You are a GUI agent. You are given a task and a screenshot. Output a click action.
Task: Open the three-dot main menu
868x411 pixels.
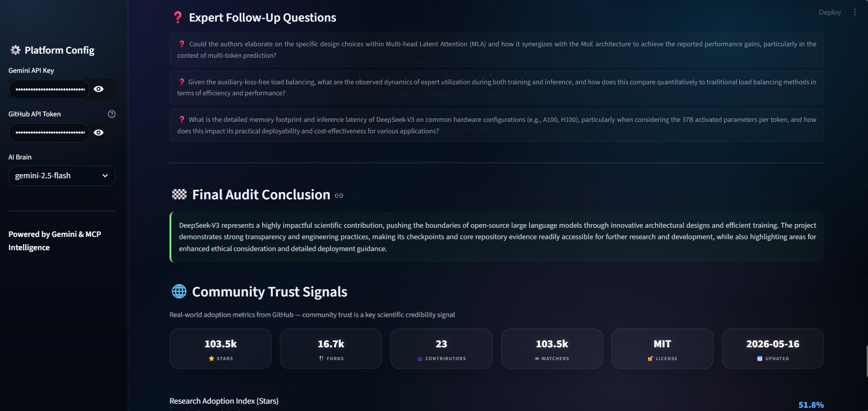click(855, 12)
